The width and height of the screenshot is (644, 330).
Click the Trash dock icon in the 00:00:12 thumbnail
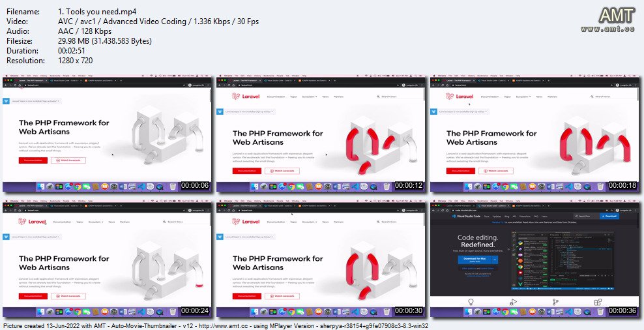387,187
